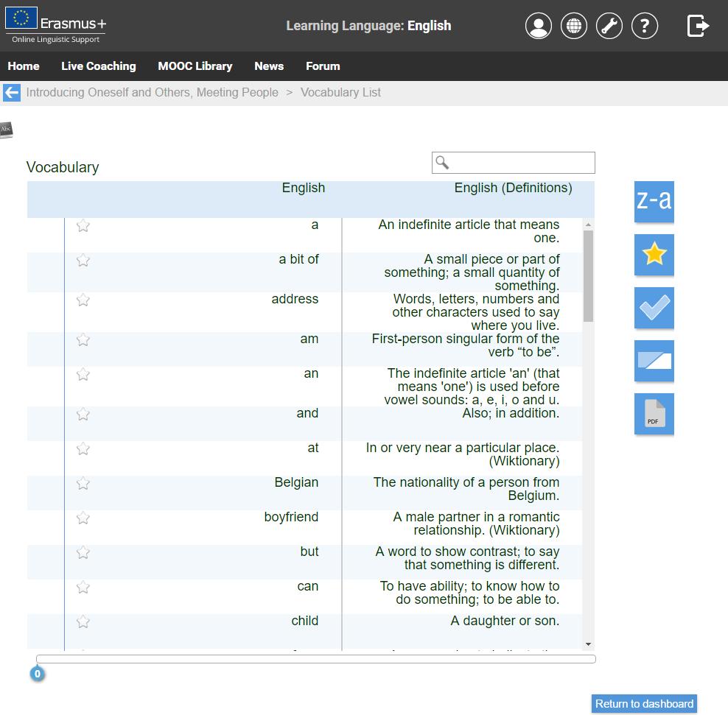
Task: Click the Return to dashboard button
Action: tap(644, 704)
